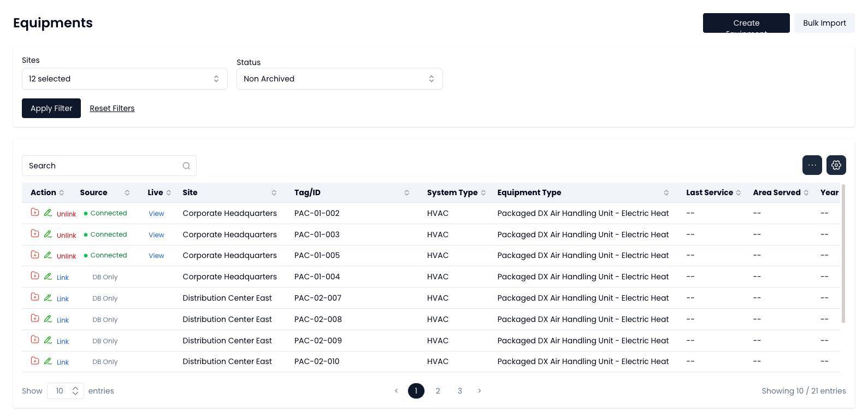The image size is (868, 410).
Task: Click View live link for PAC-01-005
Action: [x=156, y=256]
